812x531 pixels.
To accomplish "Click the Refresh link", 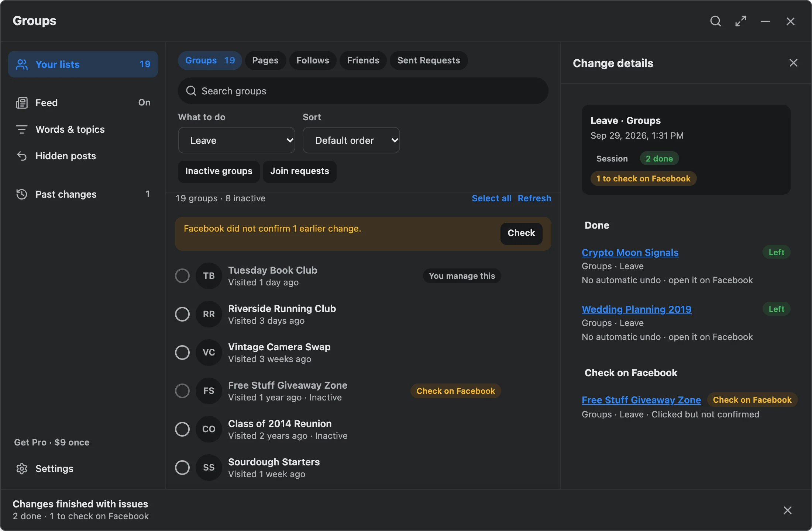I will (534, 198).
